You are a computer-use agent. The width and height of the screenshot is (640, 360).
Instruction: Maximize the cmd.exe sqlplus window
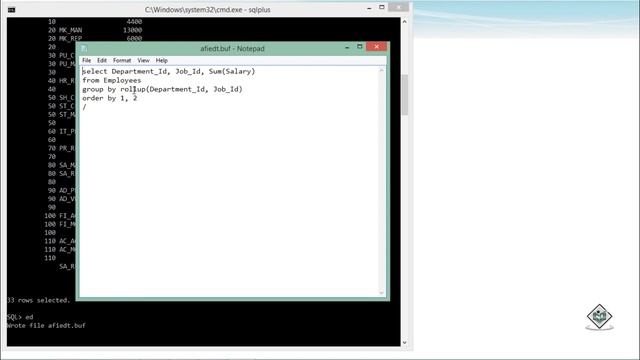(382, 7)
